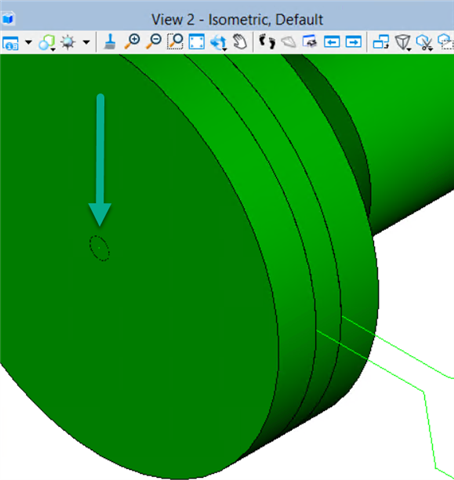Go to View Next arrow
454x480 pixels.
pos(353,42)
